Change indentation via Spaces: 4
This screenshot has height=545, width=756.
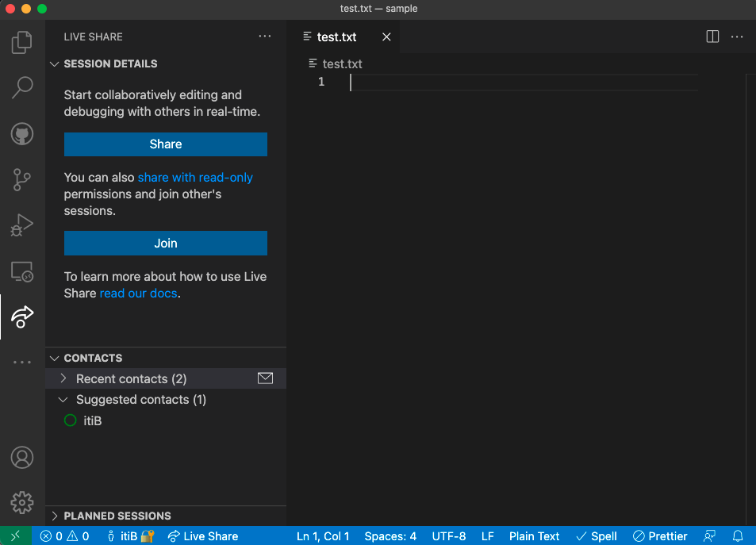[390, 535]
